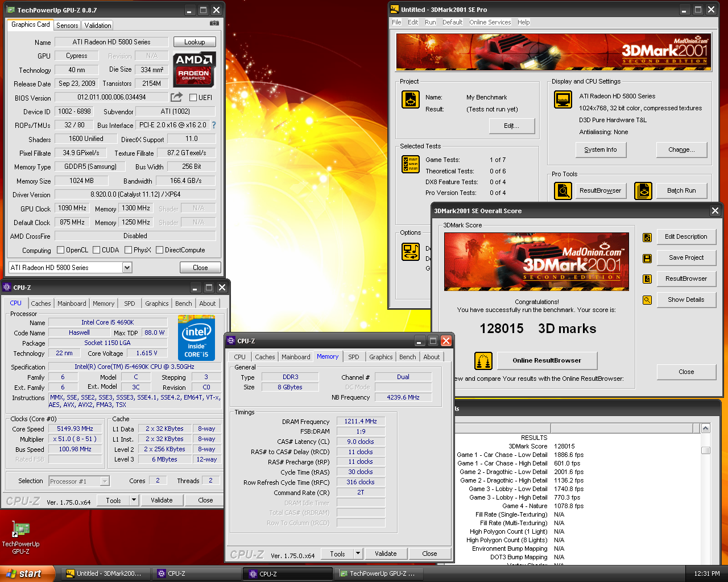Viewport: 728px width, 582px height.
Task: Open the Bench tab in the CPU-Z CPU window
Action: 184,304
